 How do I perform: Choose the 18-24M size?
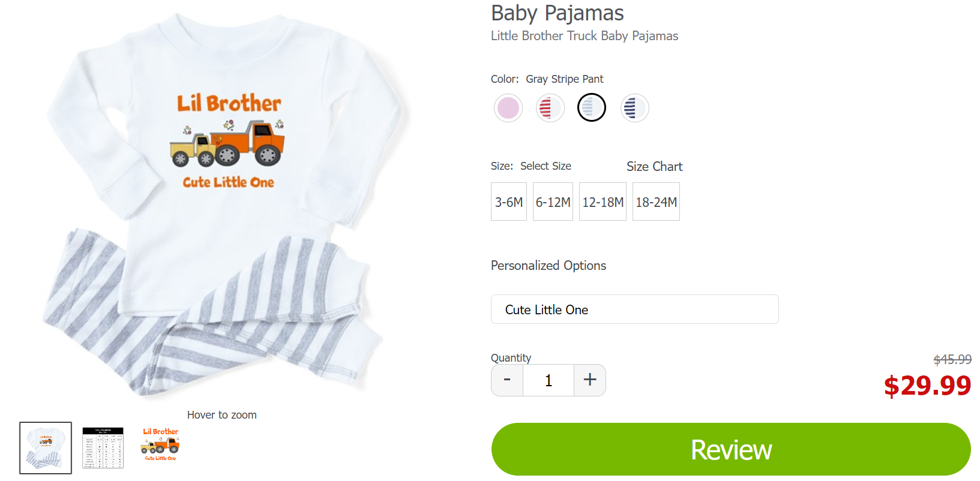click(656, 202)
